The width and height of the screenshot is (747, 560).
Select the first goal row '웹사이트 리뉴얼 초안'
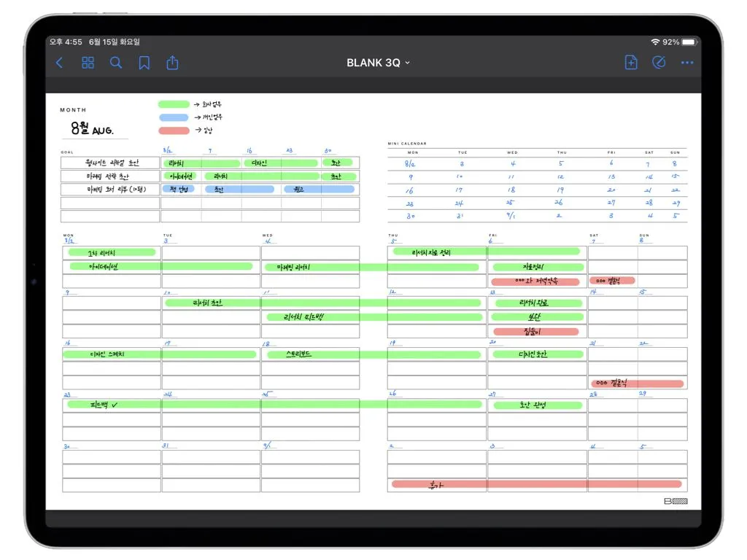(x=110, y=163)
